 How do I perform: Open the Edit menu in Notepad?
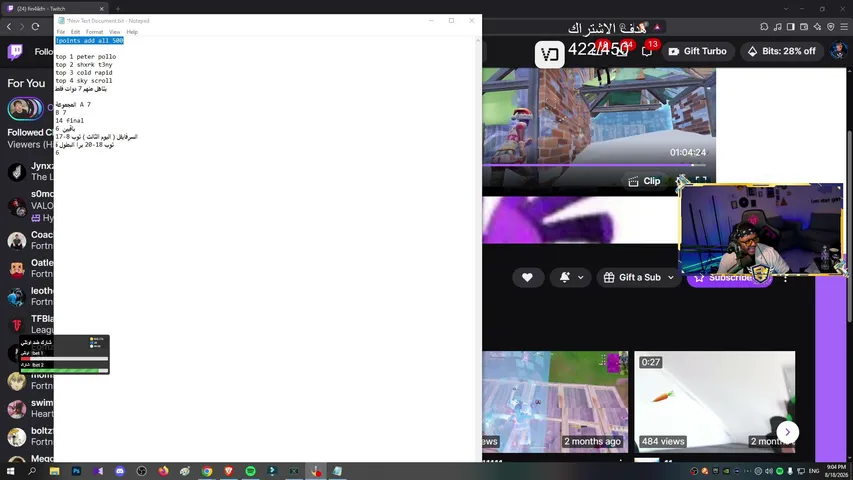coord(75,32)
